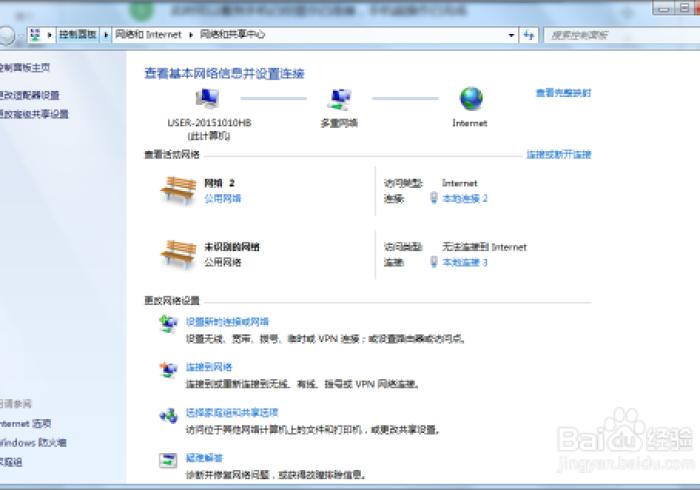Click the 设置新的连接或网络 icon
Image resolution: width=700 pixels, height=490 pixels.
point(168,324)
